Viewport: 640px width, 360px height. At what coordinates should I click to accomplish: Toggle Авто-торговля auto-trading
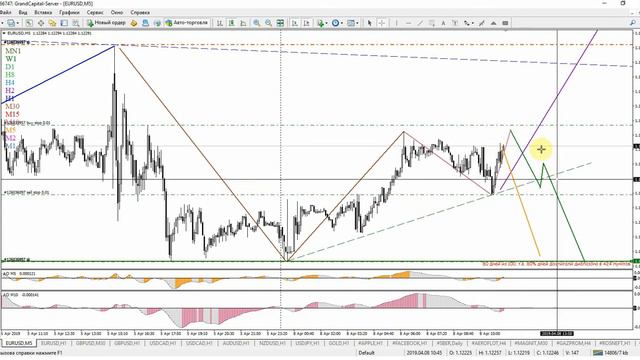pos(186,23)
